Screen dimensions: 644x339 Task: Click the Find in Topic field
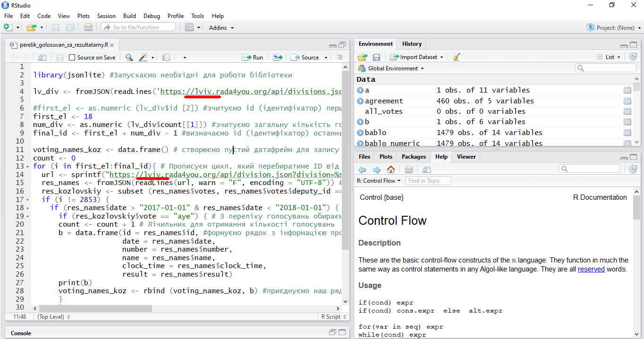[x=428, y=181]
